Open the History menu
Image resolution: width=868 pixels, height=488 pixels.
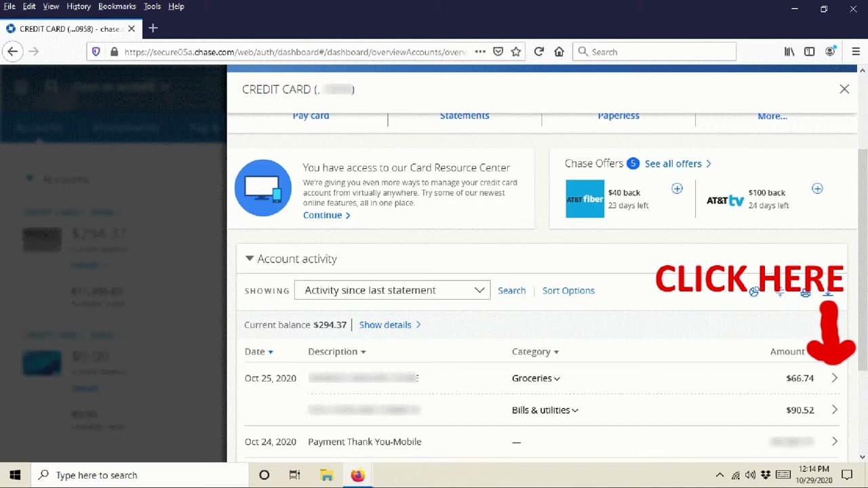pos(79,6)
